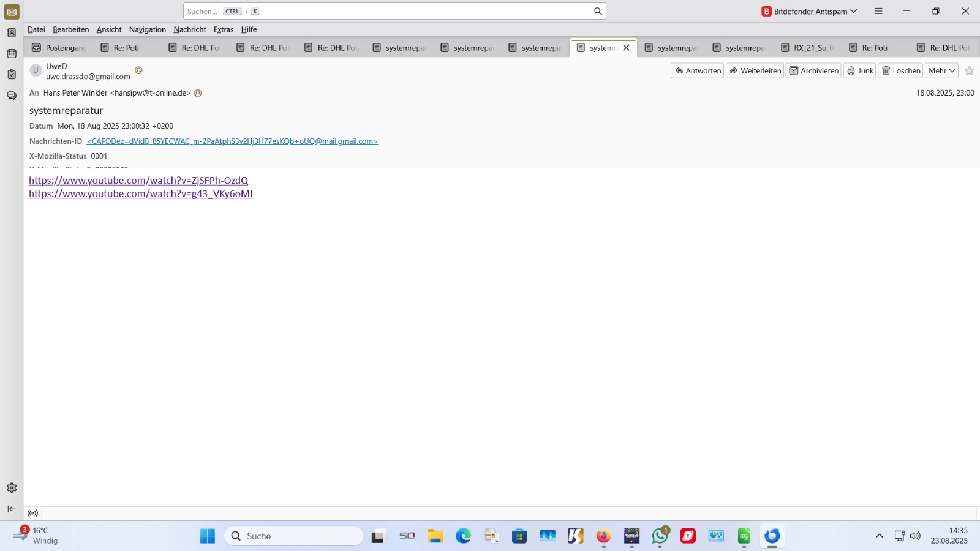
Task: Switch to the Posteingang tab
Action: (59, 48)
